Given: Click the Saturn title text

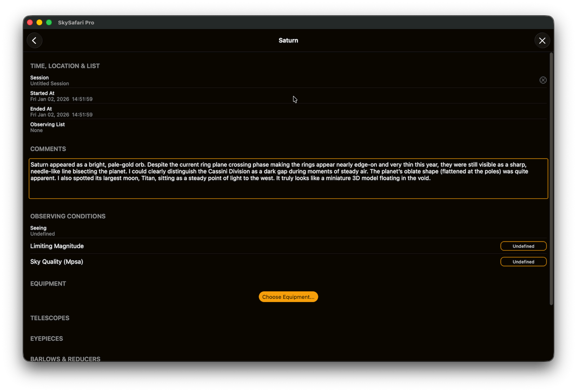Looking at the screenshot, I should click(288, 41).
